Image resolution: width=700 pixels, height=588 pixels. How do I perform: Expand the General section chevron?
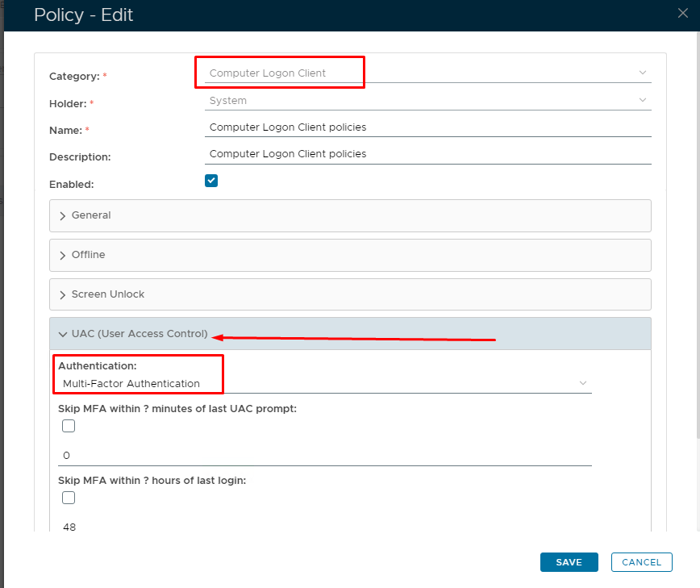coord(63,216)
